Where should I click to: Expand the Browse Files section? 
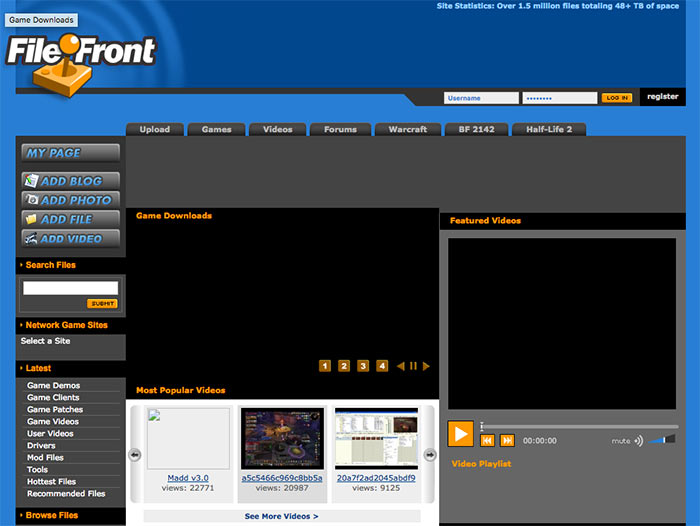(52, 515)
